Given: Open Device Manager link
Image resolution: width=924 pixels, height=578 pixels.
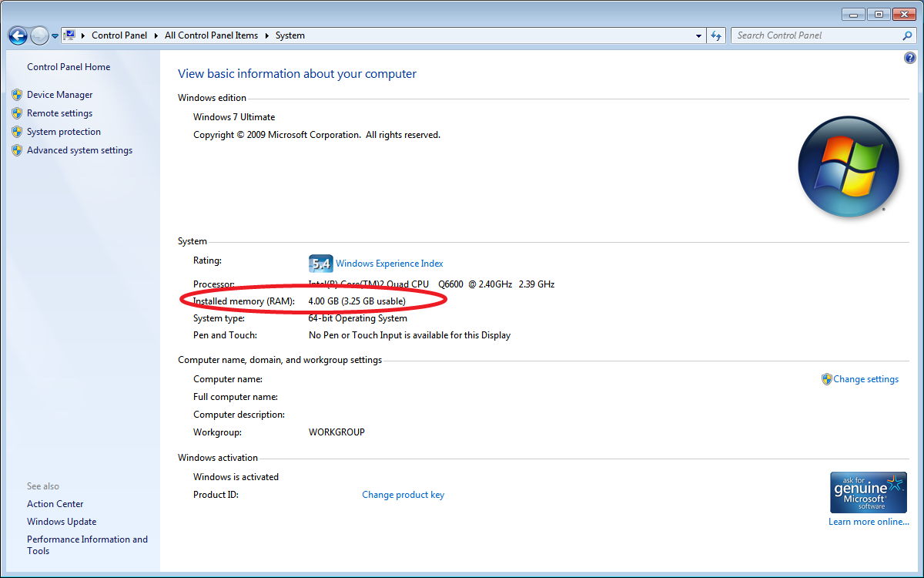Looking at the screenshot, I should click(x=59, y=95).
